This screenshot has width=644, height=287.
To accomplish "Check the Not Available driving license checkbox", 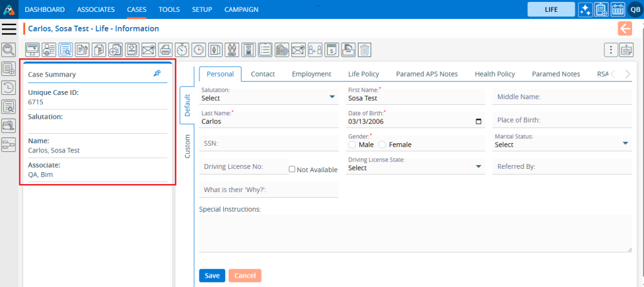I will (292, 170).
